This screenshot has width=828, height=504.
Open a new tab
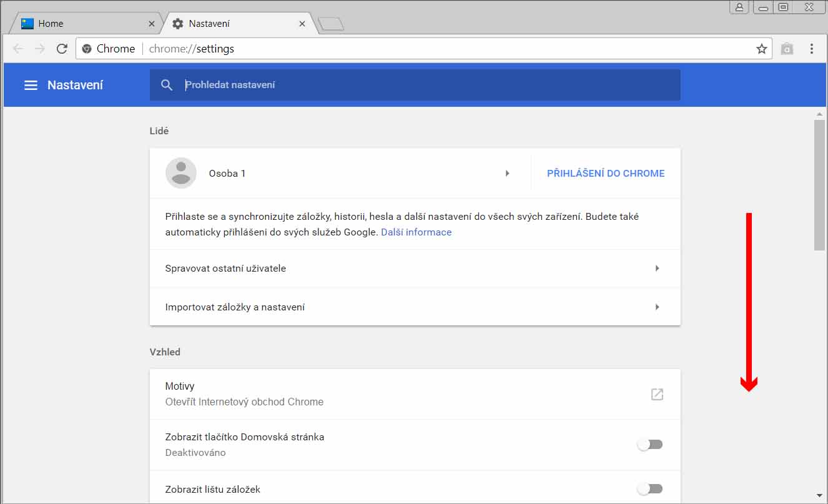coord(330,24)
